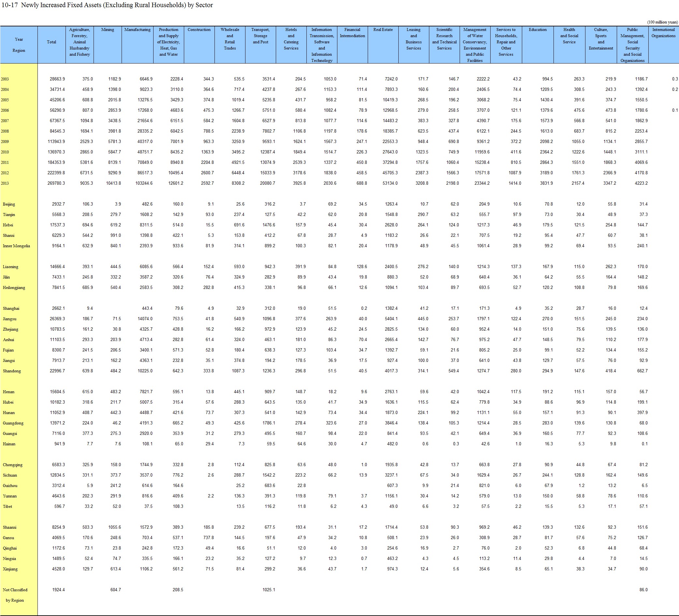Select 2003 International Organizations value 0.3

tap(675, 79)
